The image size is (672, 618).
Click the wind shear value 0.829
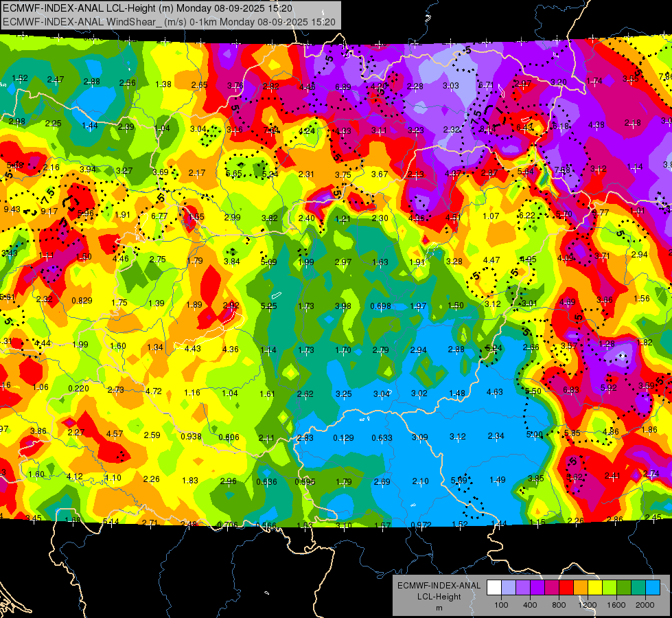(x=82, y=301)
